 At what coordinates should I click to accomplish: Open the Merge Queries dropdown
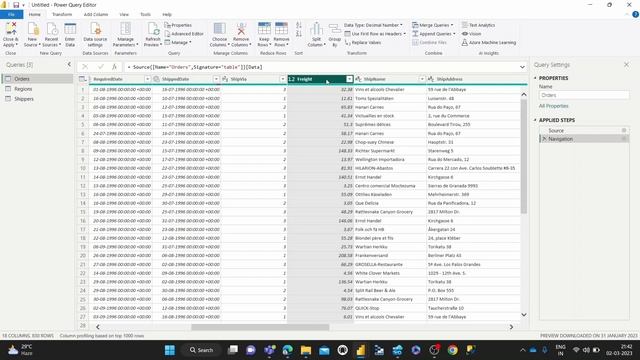click(433, 25)
